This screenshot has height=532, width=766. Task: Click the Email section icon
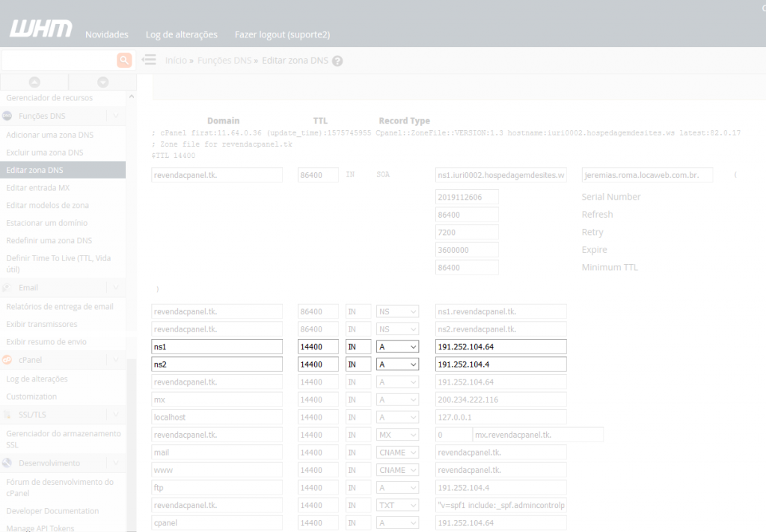point(7,288)
